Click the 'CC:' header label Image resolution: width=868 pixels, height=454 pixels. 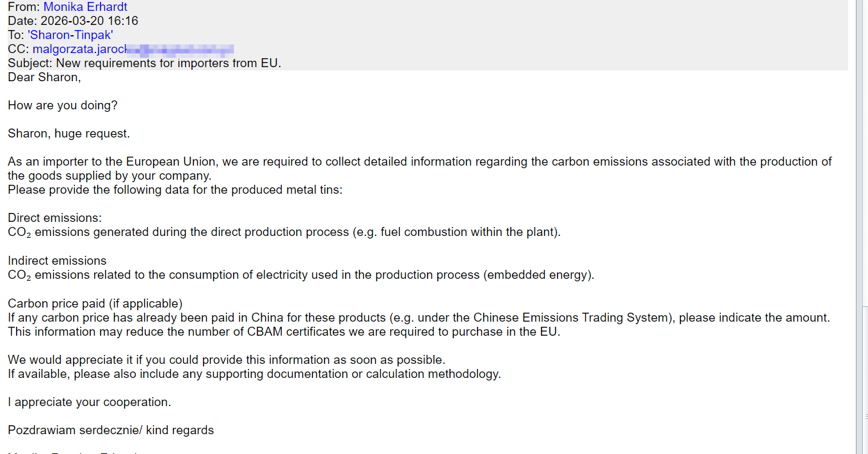click(19, 49)
